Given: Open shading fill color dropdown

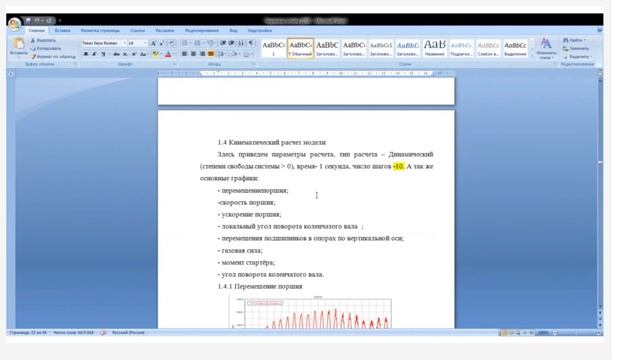Looking at the screenshot, I should [x=240, y=54].
